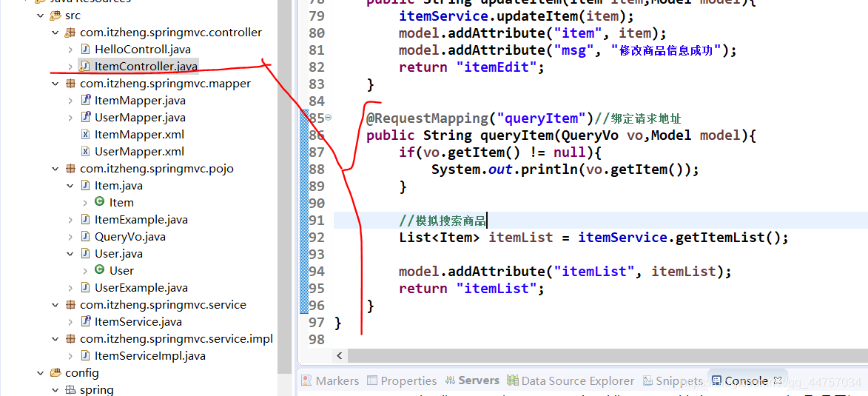
Task: Open the Properties tab
Action: click(x=402, y=380)
